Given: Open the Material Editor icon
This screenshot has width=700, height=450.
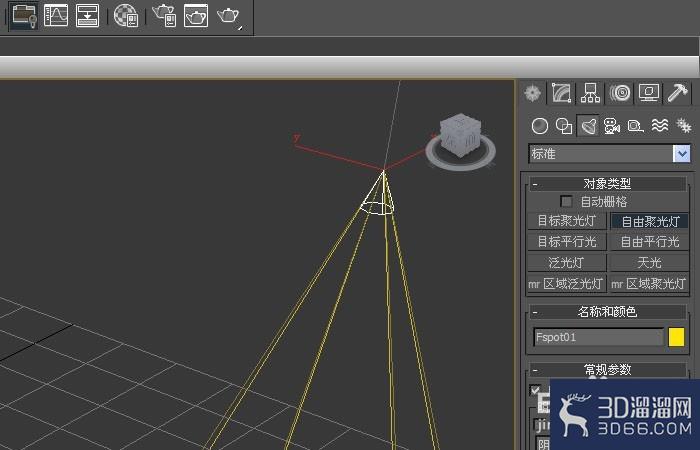Looking at the screenshot, I should click(126, 16).
